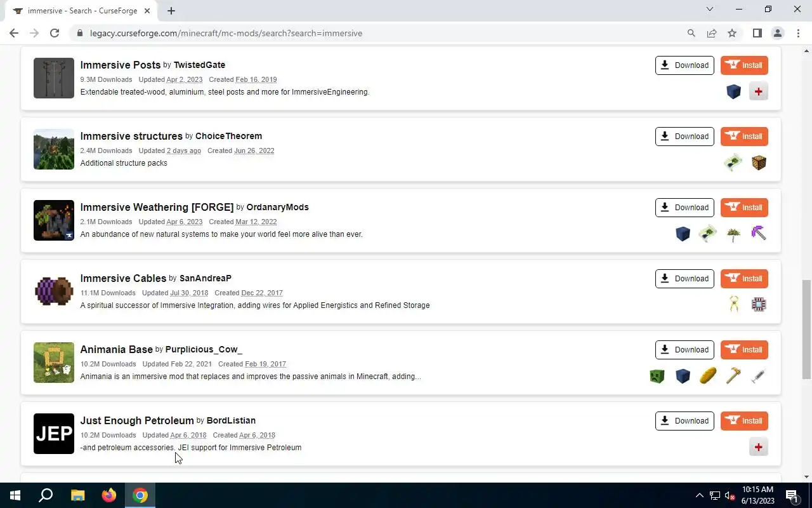The image size is (812, 508).
Task: Open Immersive Posts project title
Action: coord(121,65)
